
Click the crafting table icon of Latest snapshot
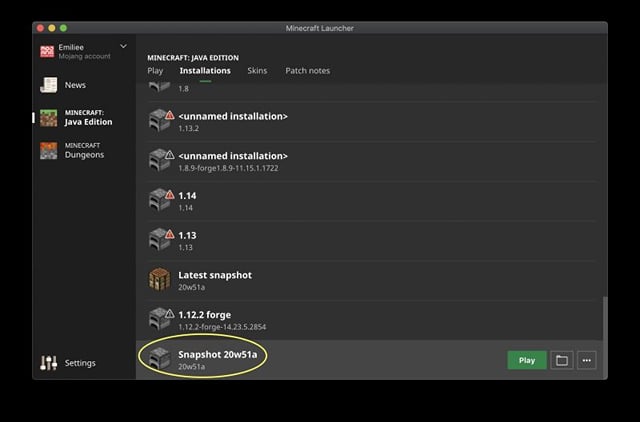point(159,280)
